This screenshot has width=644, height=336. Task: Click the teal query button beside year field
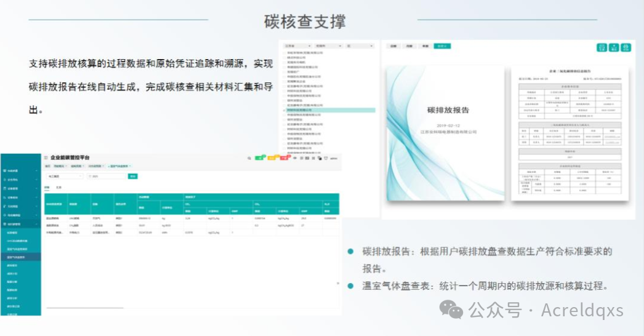tap(132, 176)
